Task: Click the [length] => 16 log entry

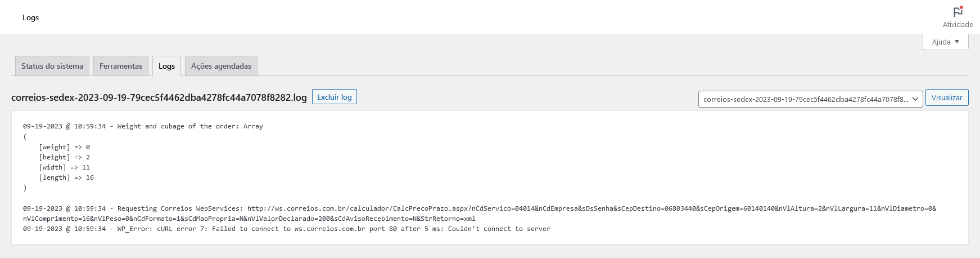Action: point(66,177)
